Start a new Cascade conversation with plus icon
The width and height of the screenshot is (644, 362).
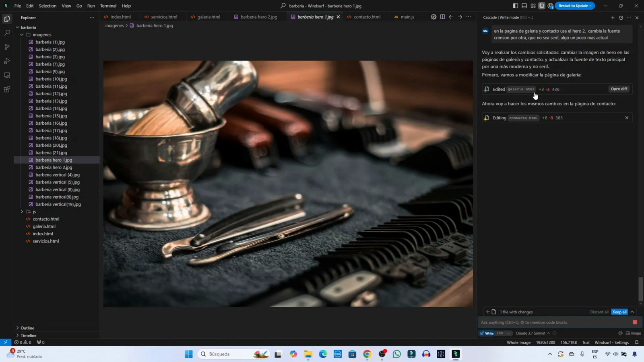pos(613,18)
